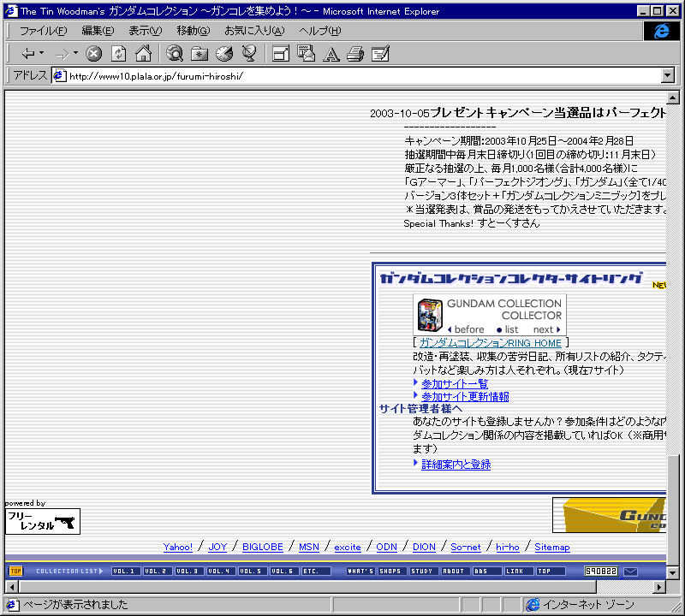Open the ring list button
The width and height of the screenshot is (685, 616).
[507, 329]
